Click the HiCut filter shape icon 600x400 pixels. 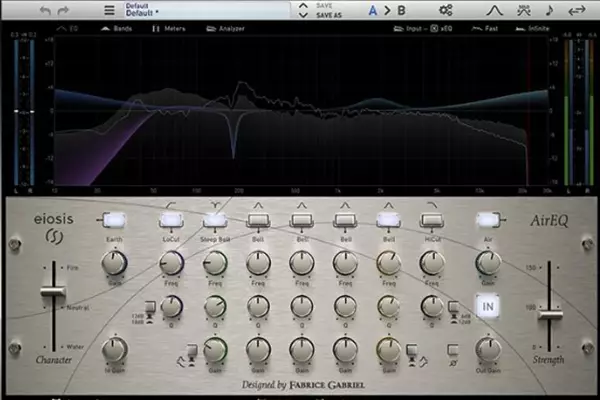pyautogui.click(x=432, y=206)
